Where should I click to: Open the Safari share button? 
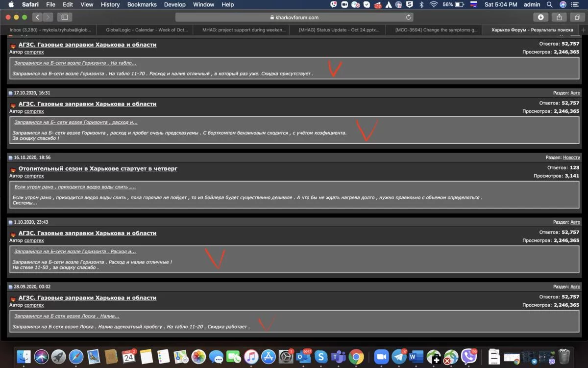click(559, 17)
